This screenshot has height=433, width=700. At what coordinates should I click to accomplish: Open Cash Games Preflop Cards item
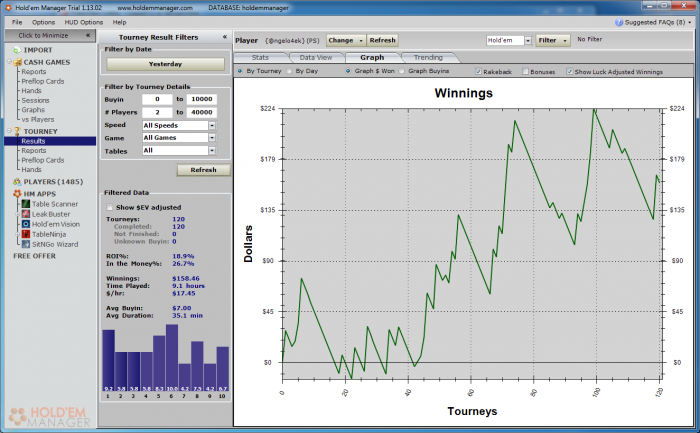pos(43,81)
